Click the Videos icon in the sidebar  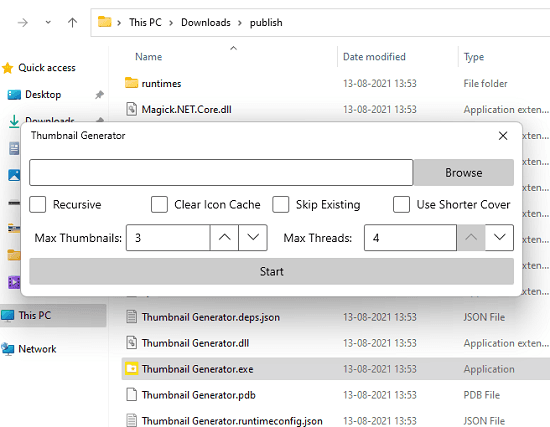click(x=14, y=282)
